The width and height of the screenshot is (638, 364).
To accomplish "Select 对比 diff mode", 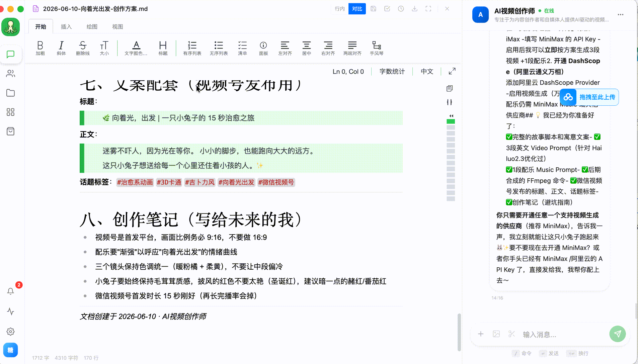I will tap(357, 9).
